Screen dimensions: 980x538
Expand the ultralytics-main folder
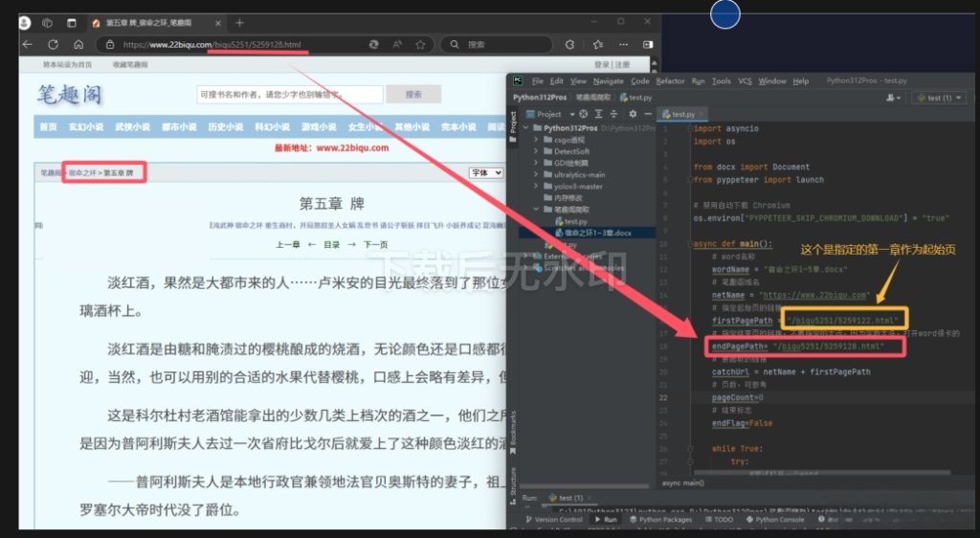click(x=536, y=175)
